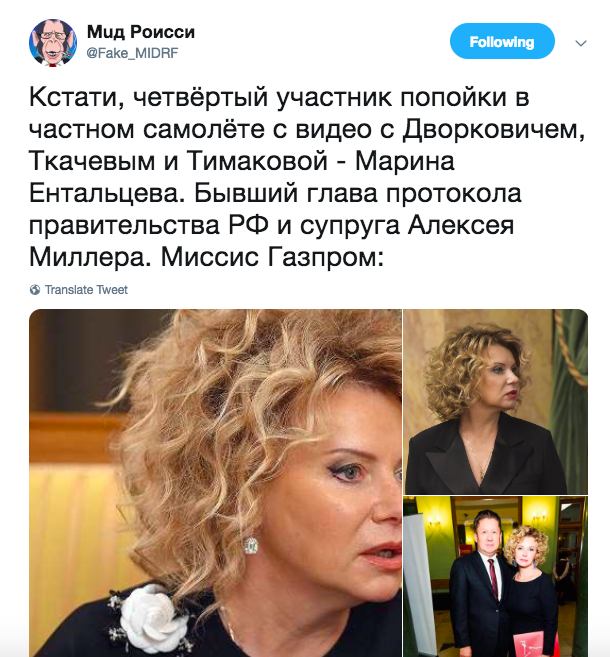Click the globe icon beside Translate Tweet
The width and height of the screenshot is (610, 657).
pyautogui.click(x=35, y=290)
